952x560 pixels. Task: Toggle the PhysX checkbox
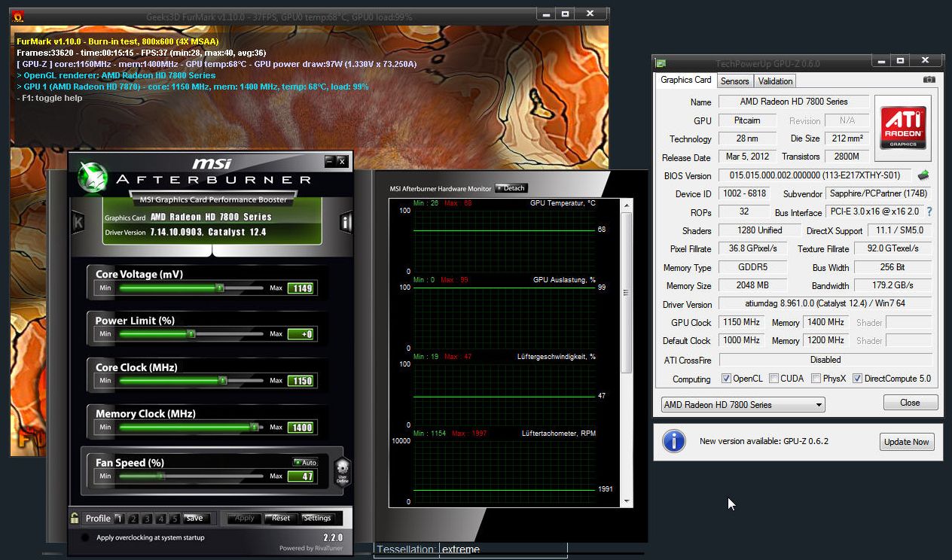click(x=816, y=379)
